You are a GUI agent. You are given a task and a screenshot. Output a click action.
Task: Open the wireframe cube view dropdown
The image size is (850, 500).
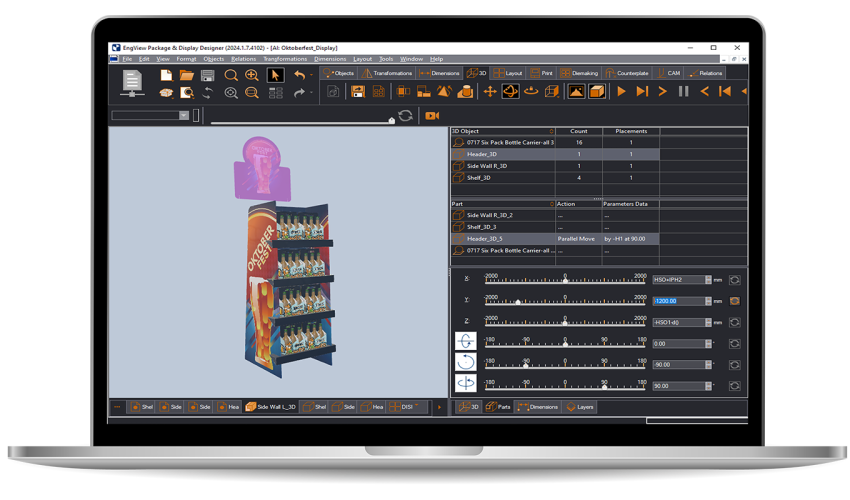pyautogui.click(x=552, y=91)
